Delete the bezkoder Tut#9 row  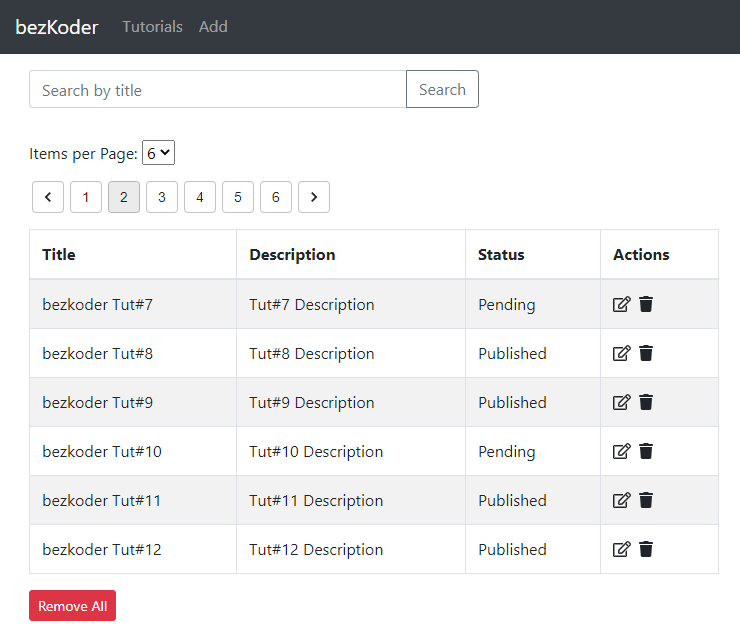tap(646, 403)
